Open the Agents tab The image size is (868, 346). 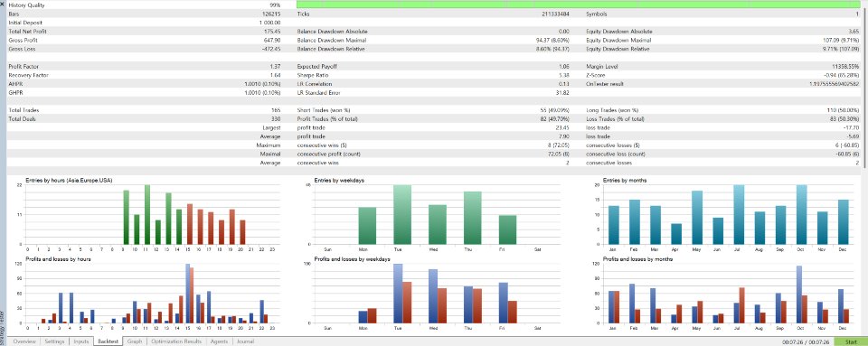click(x=219, y=341)
